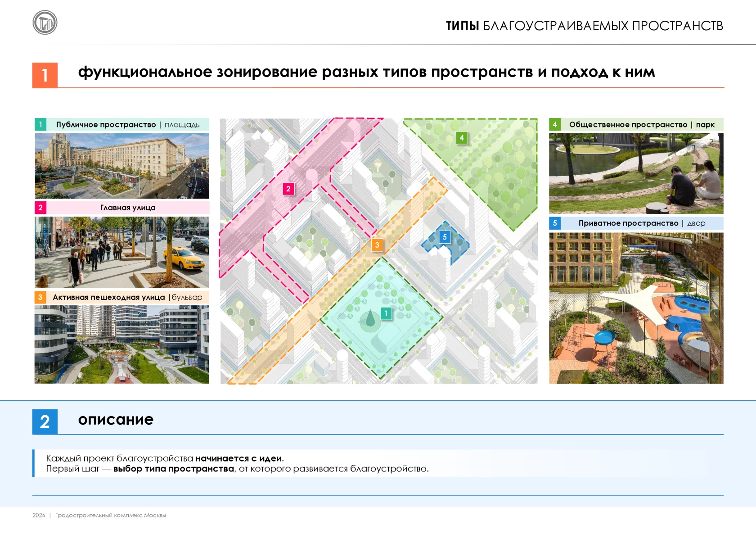Open the public square photo under Публичное пространство
The image size is (756, 535).
click(122, 166)
